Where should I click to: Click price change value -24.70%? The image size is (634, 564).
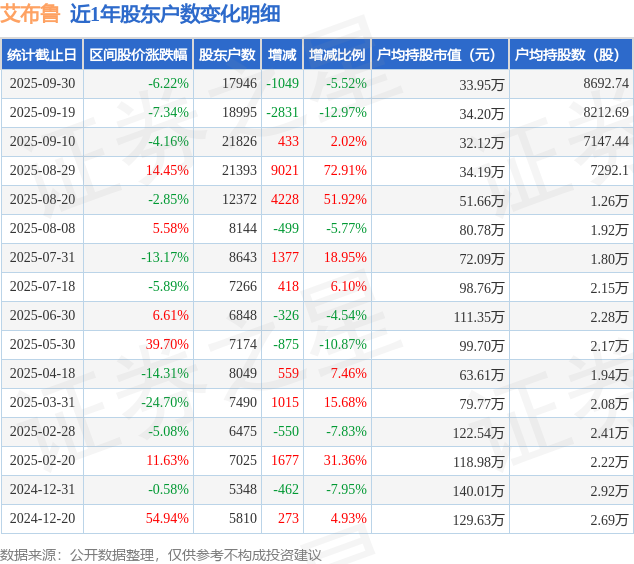(165, 402)
